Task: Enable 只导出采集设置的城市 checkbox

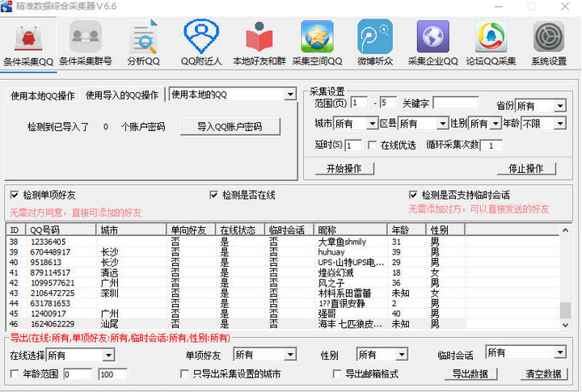Action: (184, 373)
